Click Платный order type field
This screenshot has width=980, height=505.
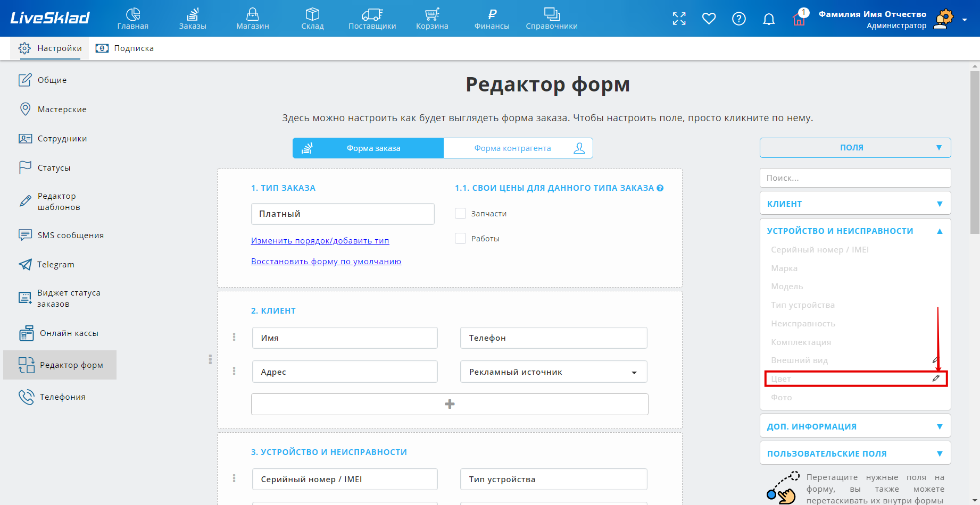(343, 214)
